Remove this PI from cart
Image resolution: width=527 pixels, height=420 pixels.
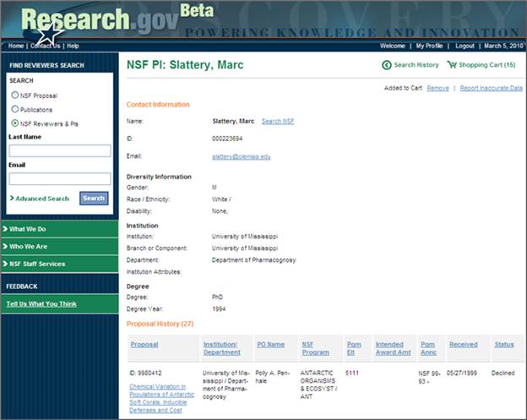tap(437, 88)
